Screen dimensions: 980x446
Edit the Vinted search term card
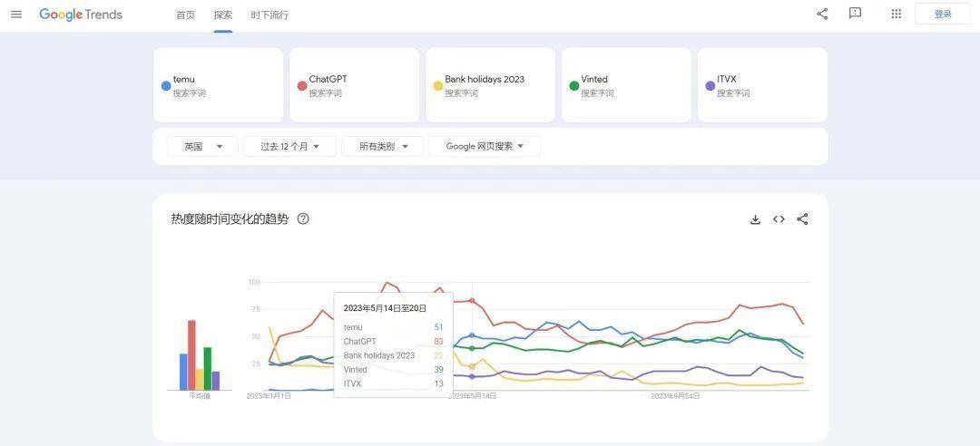click(x=626, y=85)
